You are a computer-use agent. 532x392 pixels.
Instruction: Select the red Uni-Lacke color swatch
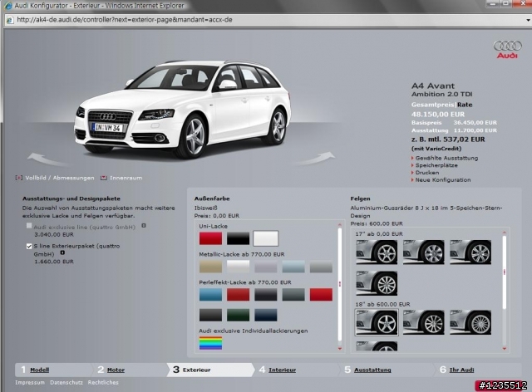click(x=210, y=238)
